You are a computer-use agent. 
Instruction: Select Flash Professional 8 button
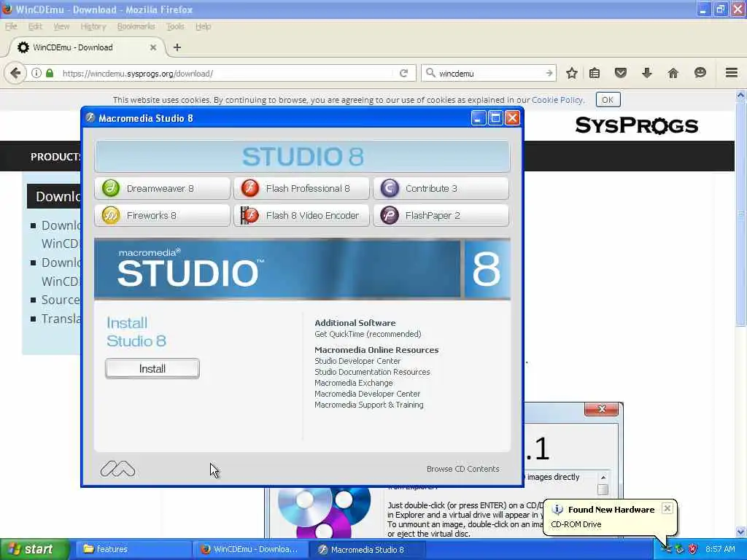301,189
